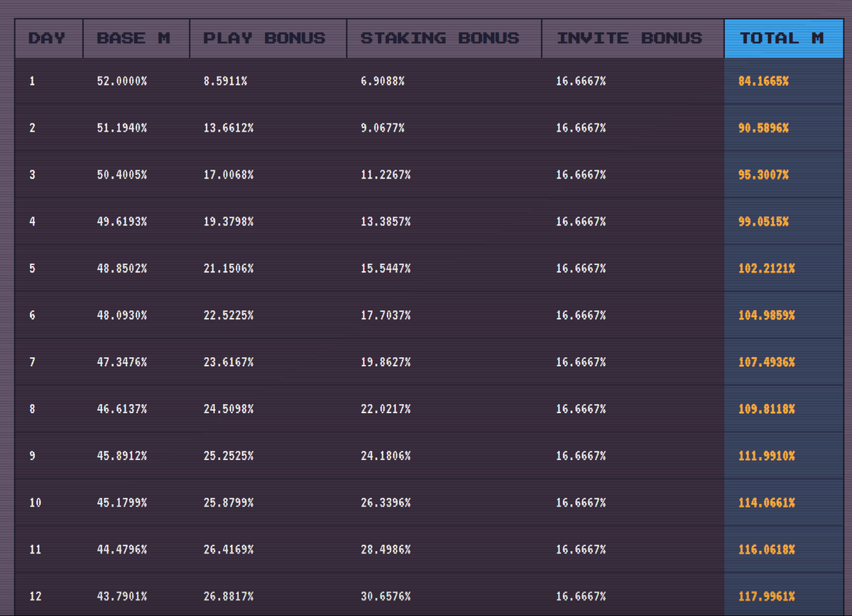Click play bonus 21.1506%
The width and height of the screenshot is (852, 616).
pos(229,269)
